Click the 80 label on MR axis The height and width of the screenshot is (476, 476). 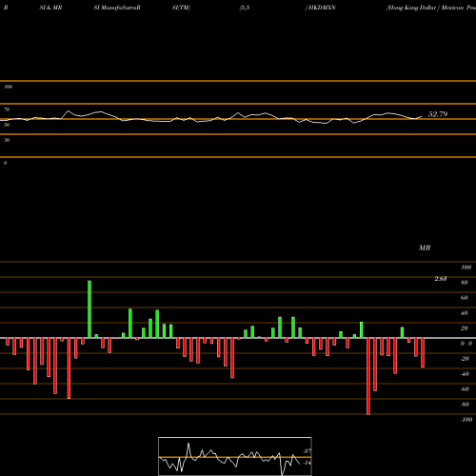(465, 283)
